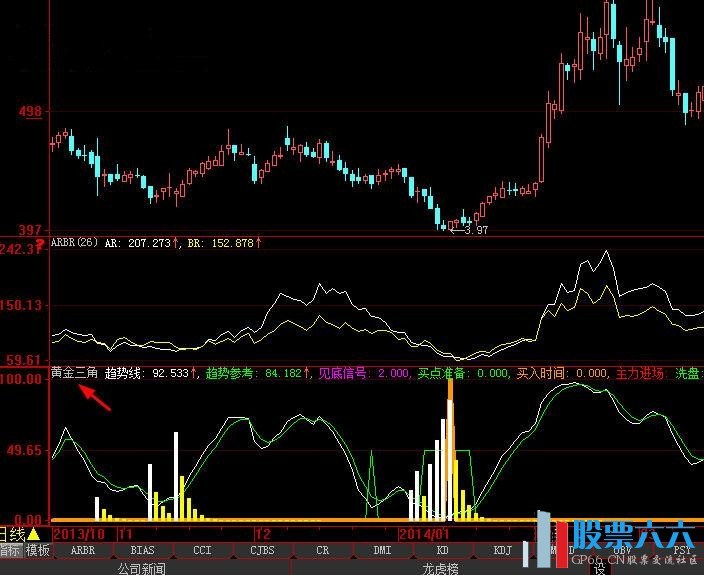This screenshot has height=575, width=704.
Task: Click the red question mark icon by ARBR panel
Action: (x=41, y=242)
